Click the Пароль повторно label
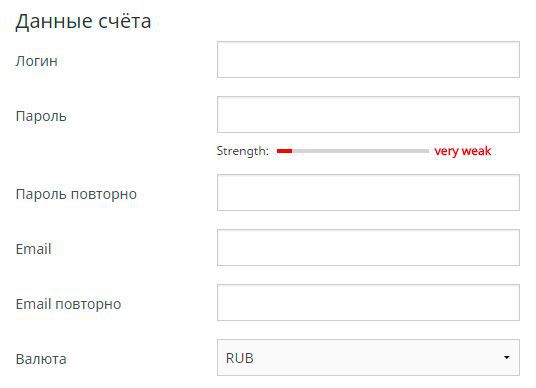This screenshot has height=388, width=536. click(x=76, y=194)
